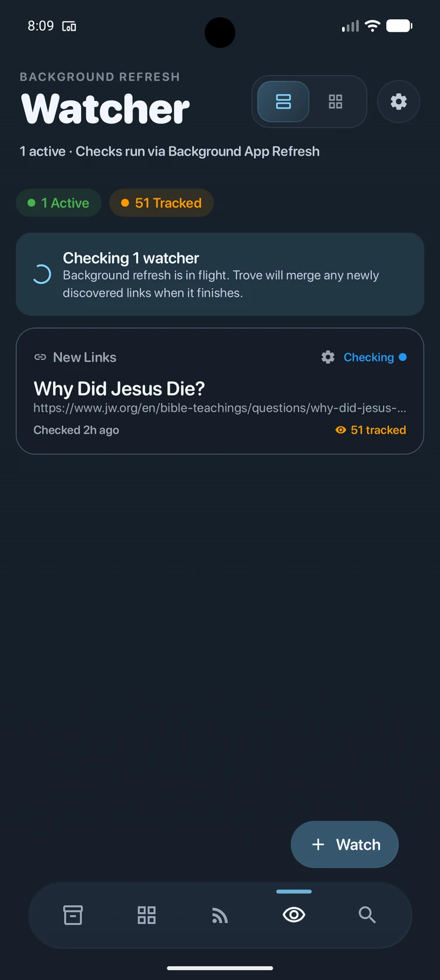Screen dimensions: 440x980
Task: Open the RSS feed tab
Action: coord(220,915)
